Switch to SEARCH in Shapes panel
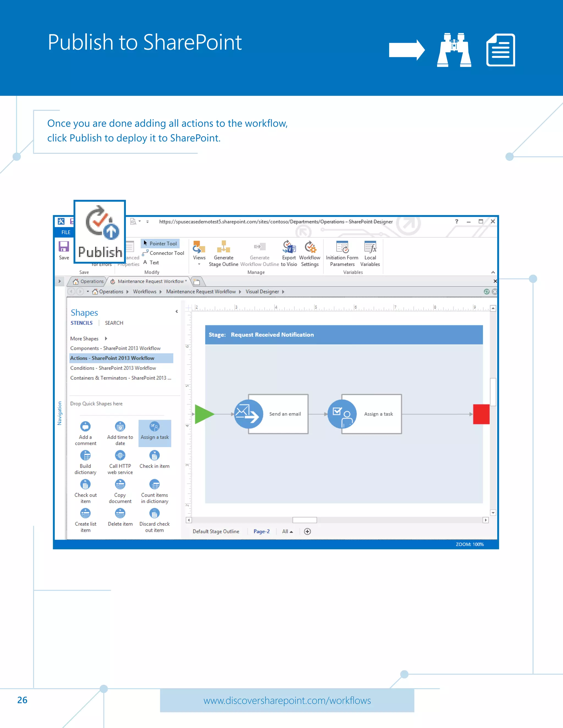 114,323
